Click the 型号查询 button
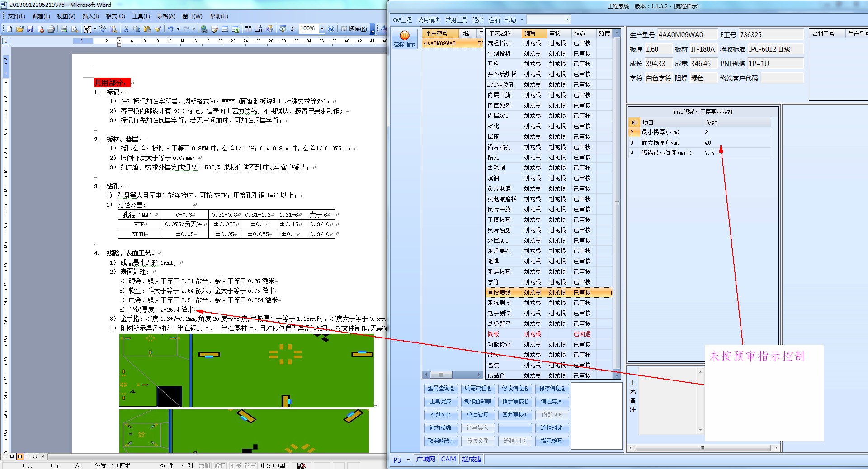 [x=441, y=389]
